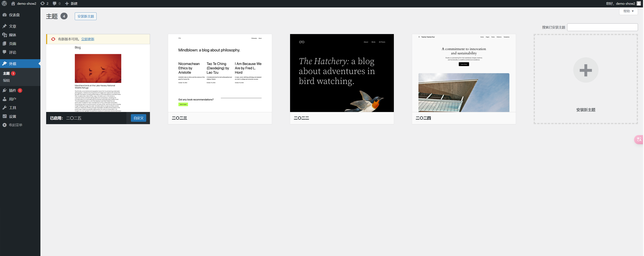
Task: Open the Mindblown philosophy theme thumbnail
Action: coord(220,73)
